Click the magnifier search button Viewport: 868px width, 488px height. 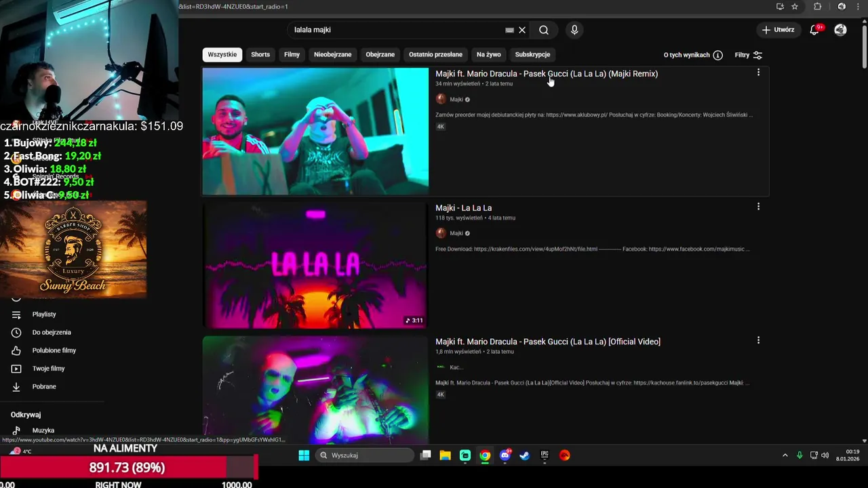coord(544,30)
